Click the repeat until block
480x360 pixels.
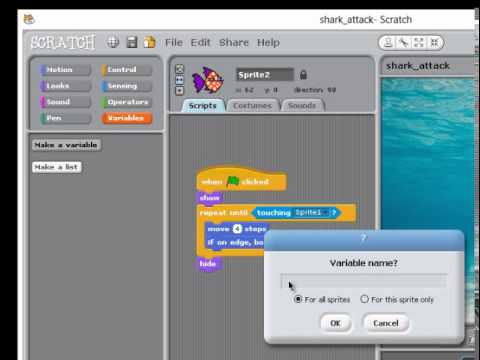(224, 213)
